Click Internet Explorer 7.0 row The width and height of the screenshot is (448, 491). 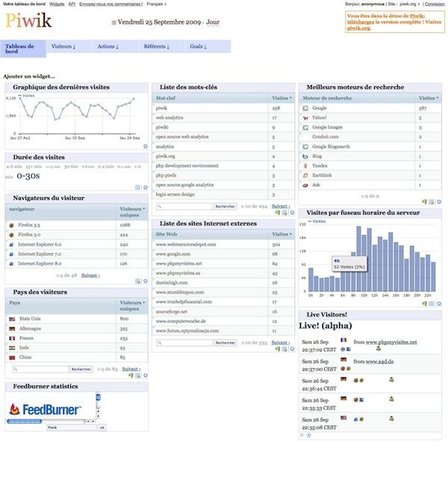pyautogui.click(x=77, y=254)
